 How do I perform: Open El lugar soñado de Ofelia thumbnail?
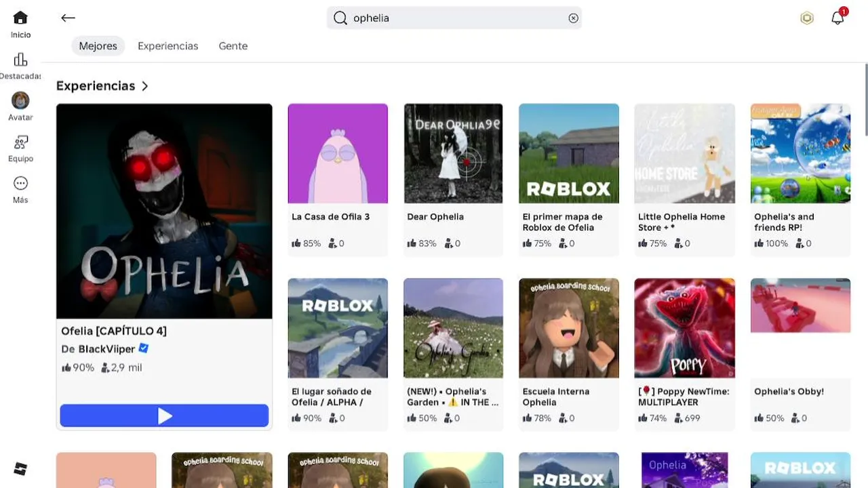point(338,328)
